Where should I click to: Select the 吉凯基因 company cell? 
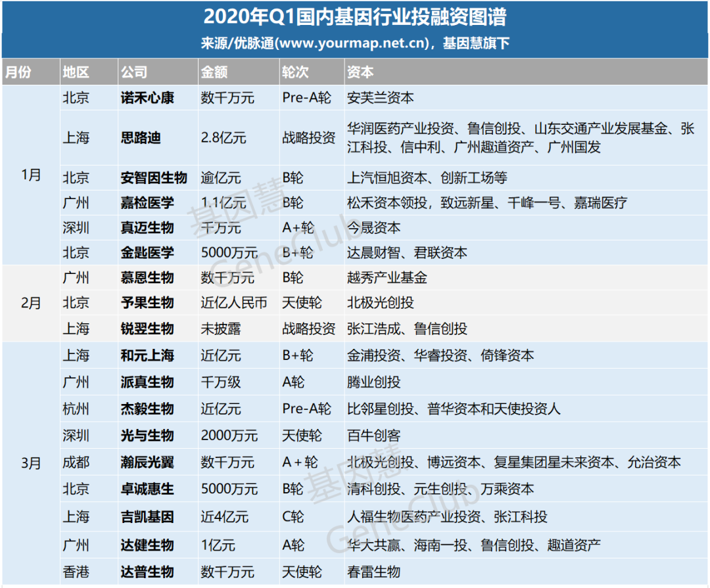[x=147, y=517]
